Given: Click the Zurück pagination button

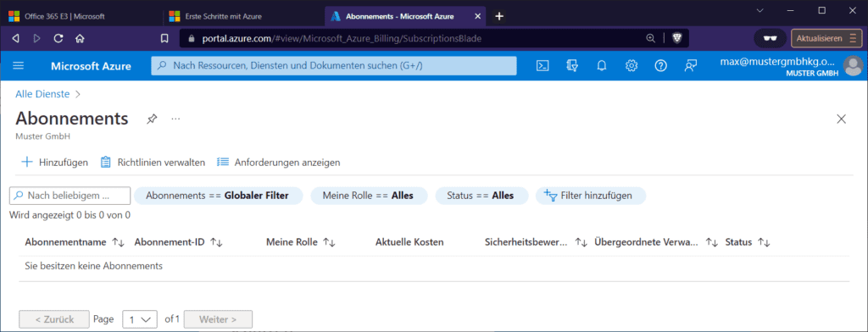Looking at the screenshot, I should click(x=54, y=319).
